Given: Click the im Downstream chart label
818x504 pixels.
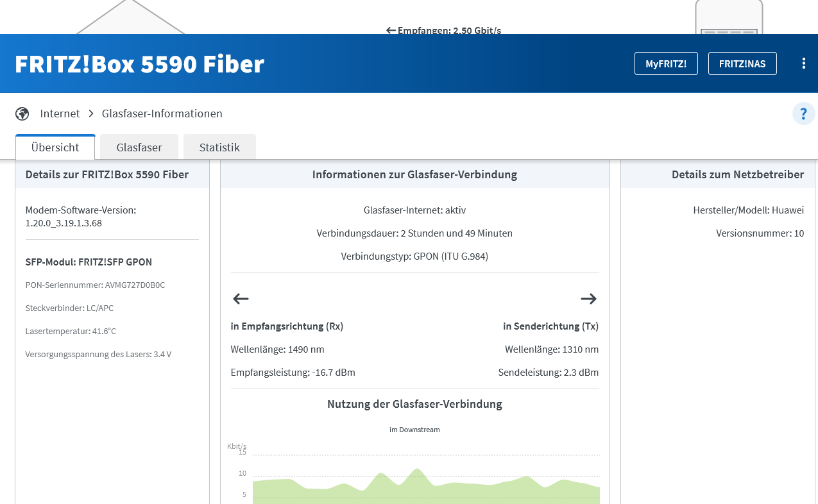Looking at the screenshot, I should 414,430.
